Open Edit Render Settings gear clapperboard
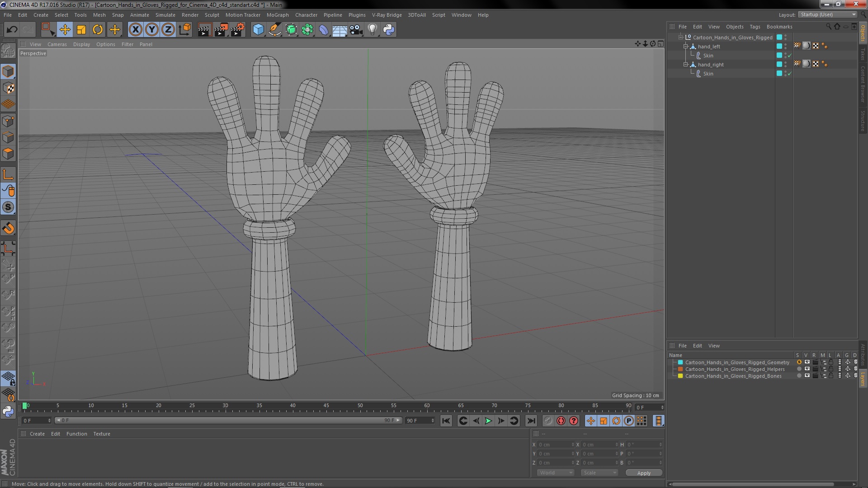Image resolution: width=868 pixels, height=488 pixels. click(x=238, y=30)
